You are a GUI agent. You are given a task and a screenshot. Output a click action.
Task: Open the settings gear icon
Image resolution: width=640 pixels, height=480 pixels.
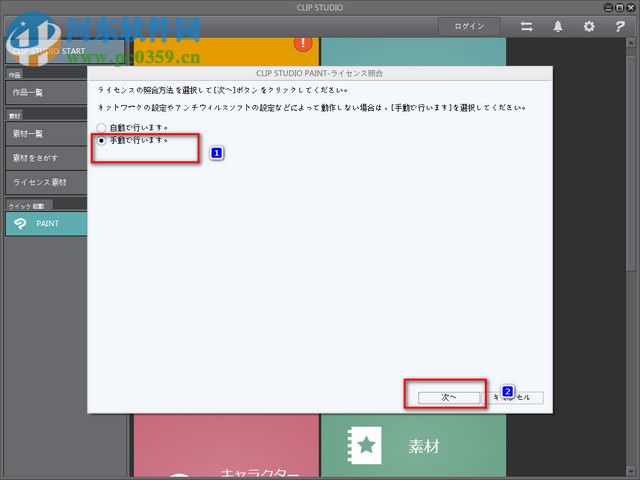pyautogui.click(x=589, y=27)
